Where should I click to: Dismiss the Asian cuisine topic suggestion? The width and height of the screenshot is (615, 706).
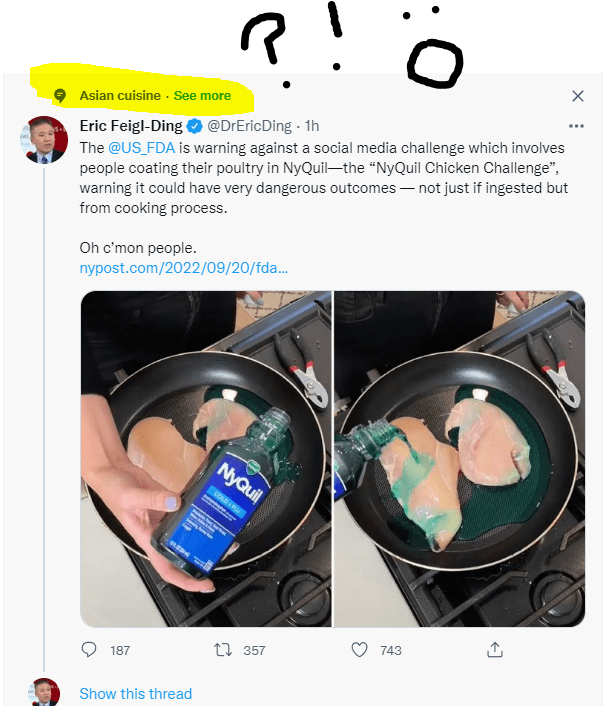577,96
